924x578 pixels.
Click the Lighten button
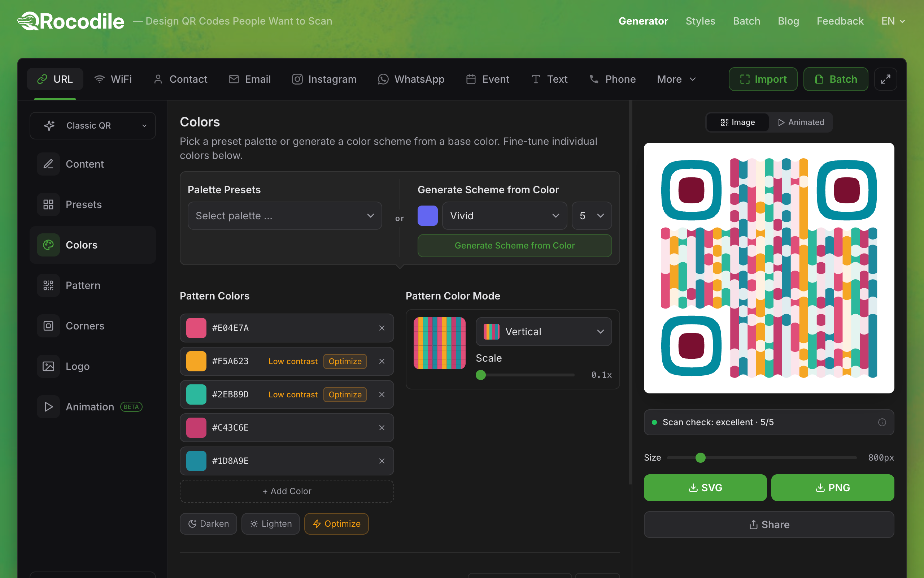click(x=271, y=524)
